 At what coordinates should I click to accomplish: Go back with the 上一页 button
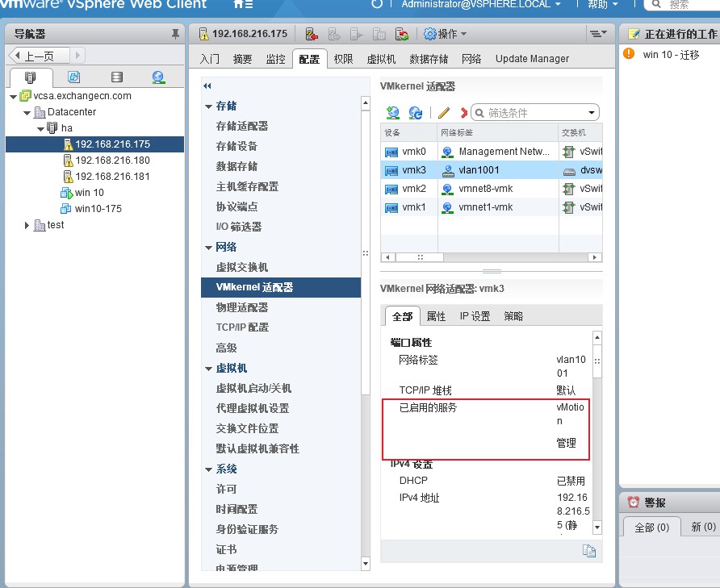40,56
